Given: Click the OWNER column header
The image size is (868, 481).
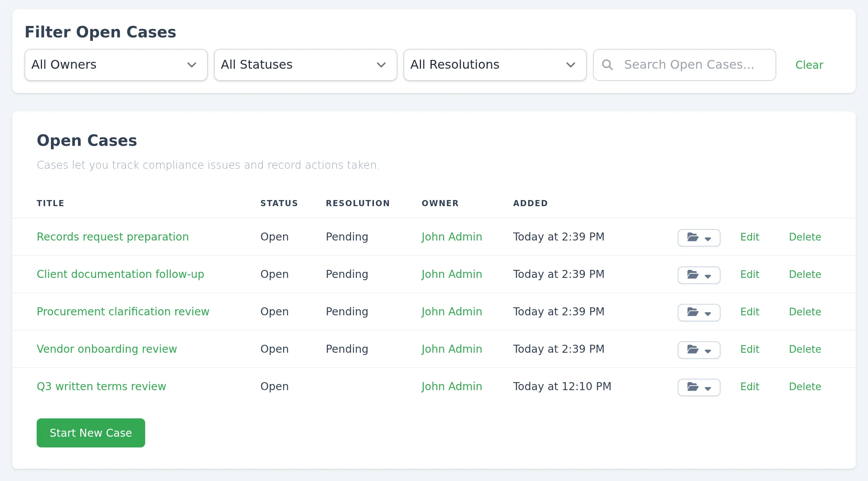Looking at the screenshot, I should [x=440, y=203].
